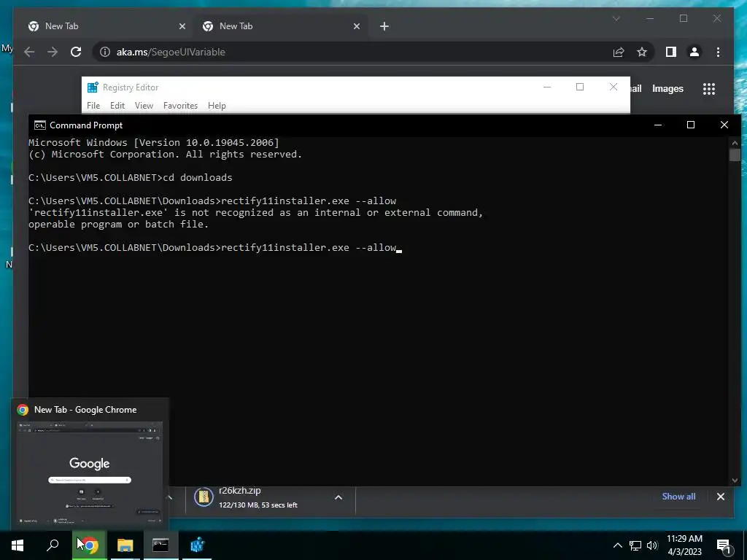Viewport: 747px width, 560px height.
Task: Close the first New Tab
Action: [182, 26]
